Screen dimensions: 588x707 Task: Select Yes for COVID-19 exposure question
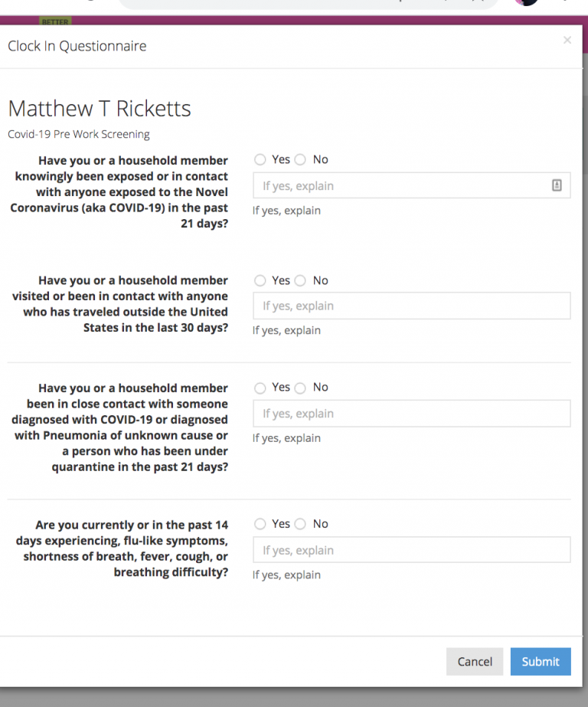(x=260, y=160)
